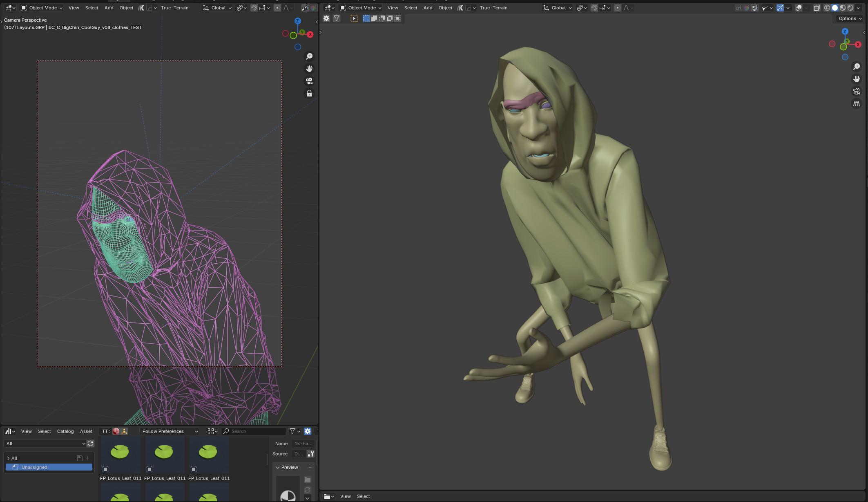The image size is (868, 502).
Task: Toggle proportional editing in left viewport
Action: pos(277,8)
